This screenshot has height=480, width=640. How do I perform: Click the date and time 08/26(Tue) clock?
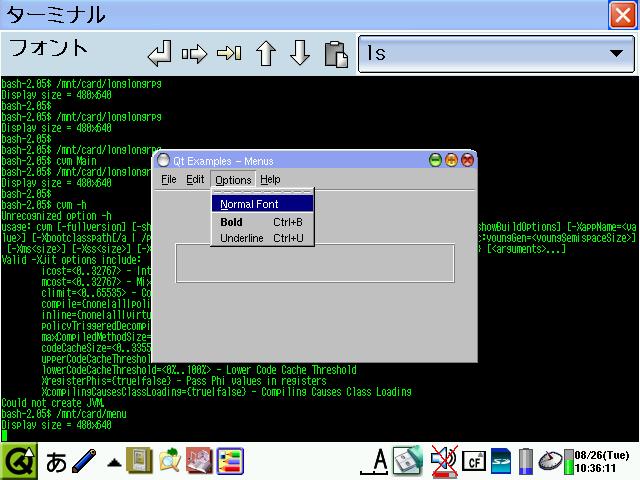[x=602, y=462]
